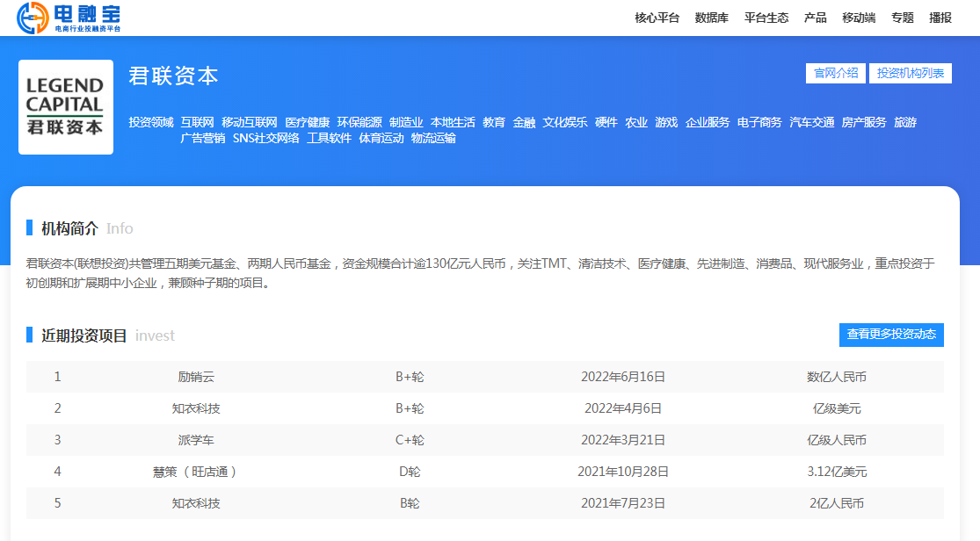The width and height of the screenshot is (980, 541).
Task: Select the 工具软件 field tag
Action: tap(330, 138)
